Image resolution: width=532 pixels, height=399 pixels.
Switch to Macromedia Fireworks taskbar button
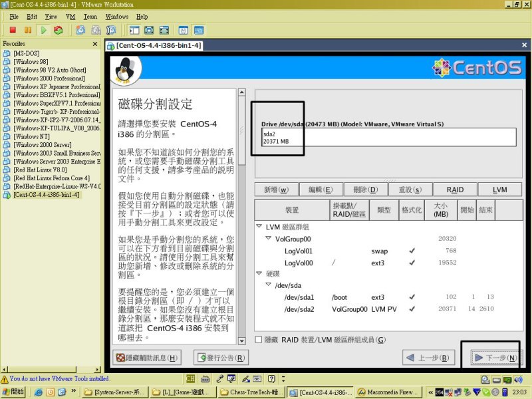[x=388, y=392]
